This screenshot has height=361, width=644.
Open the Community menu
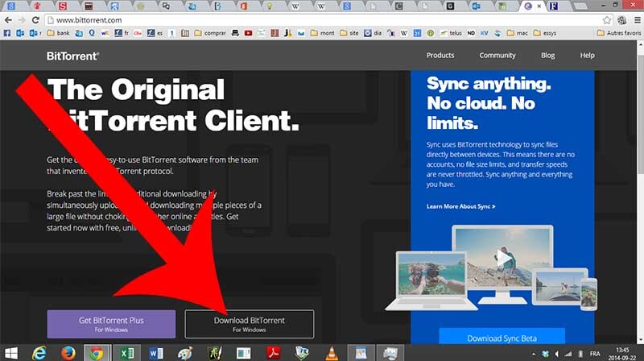coord(497,55)
